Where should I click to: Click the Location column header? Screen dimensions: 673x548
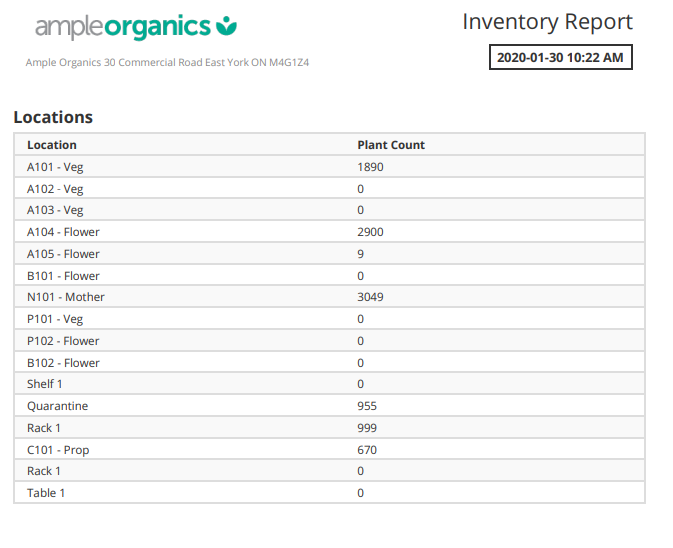coord(52,145)
